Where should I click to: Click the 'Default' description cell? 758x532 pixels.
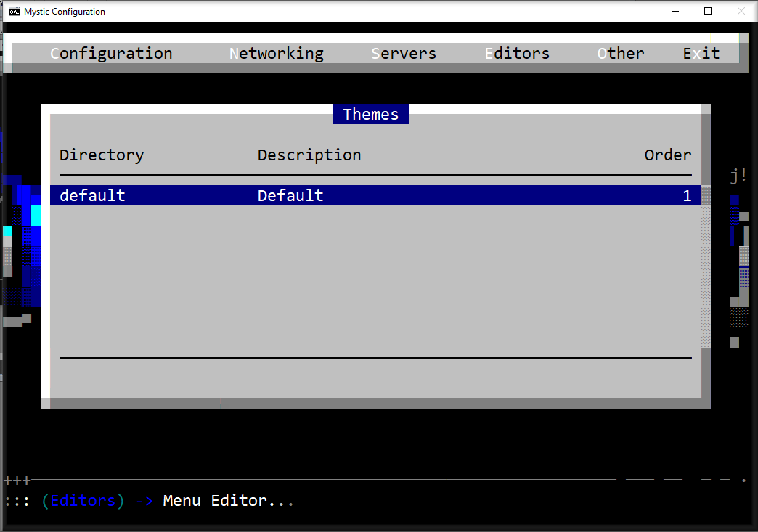tap(290, 195)
